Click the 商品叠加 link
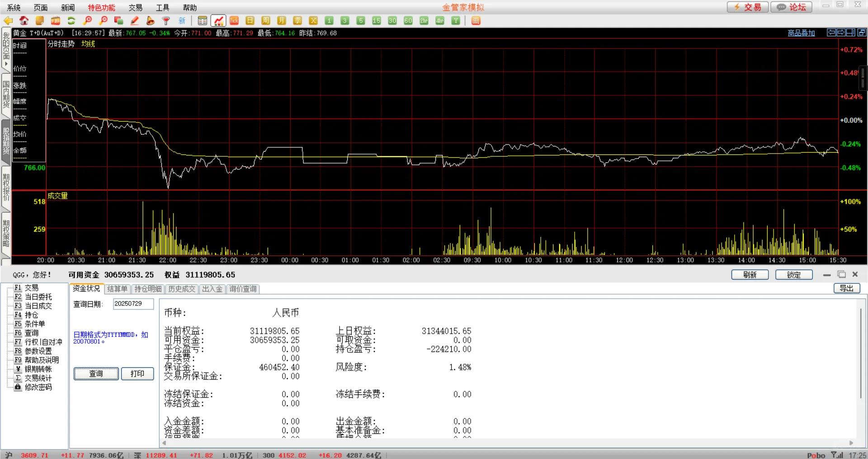This screenshot has width=868, height=459. click(x=801, y=33)
